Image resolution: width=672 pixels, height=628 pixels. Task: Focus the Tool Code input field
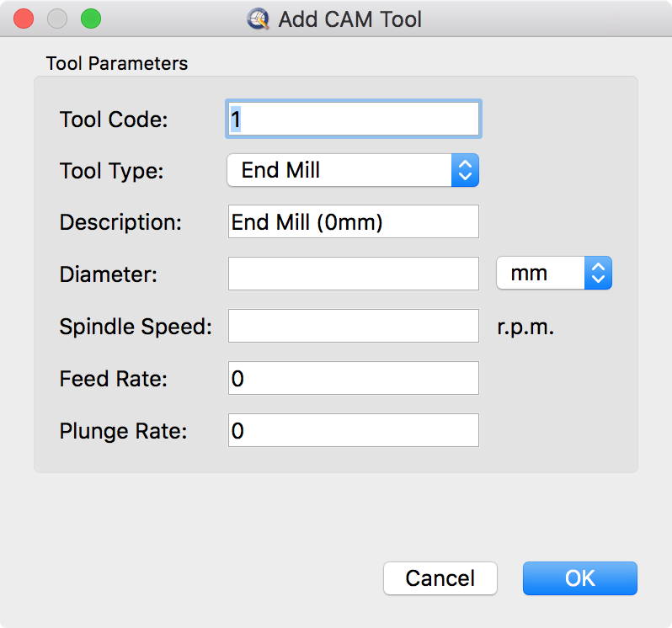(x=354, y=120)
